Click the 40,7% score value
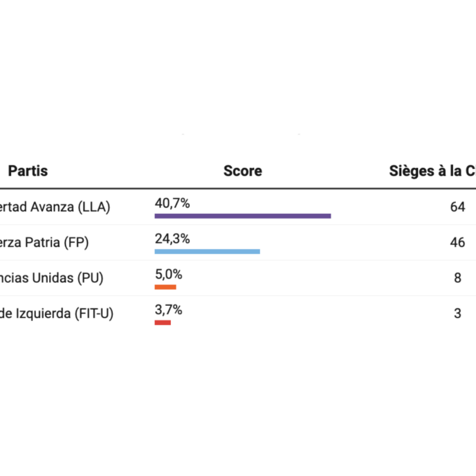 [x=172, y=203]
